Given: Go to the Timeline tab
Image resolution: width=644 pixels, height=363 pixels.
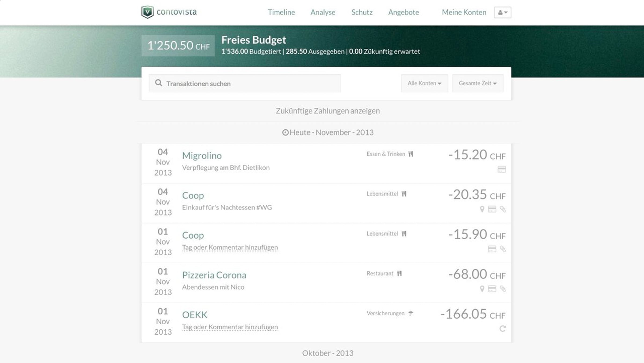Looking at the screenshot, I should pos(281,12).
